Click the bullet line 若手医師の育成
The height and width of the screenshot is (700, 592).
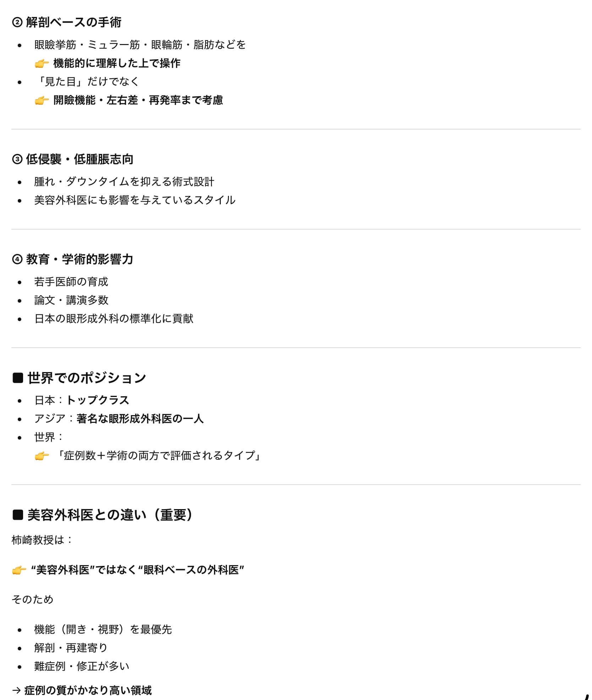click(71, 282)
